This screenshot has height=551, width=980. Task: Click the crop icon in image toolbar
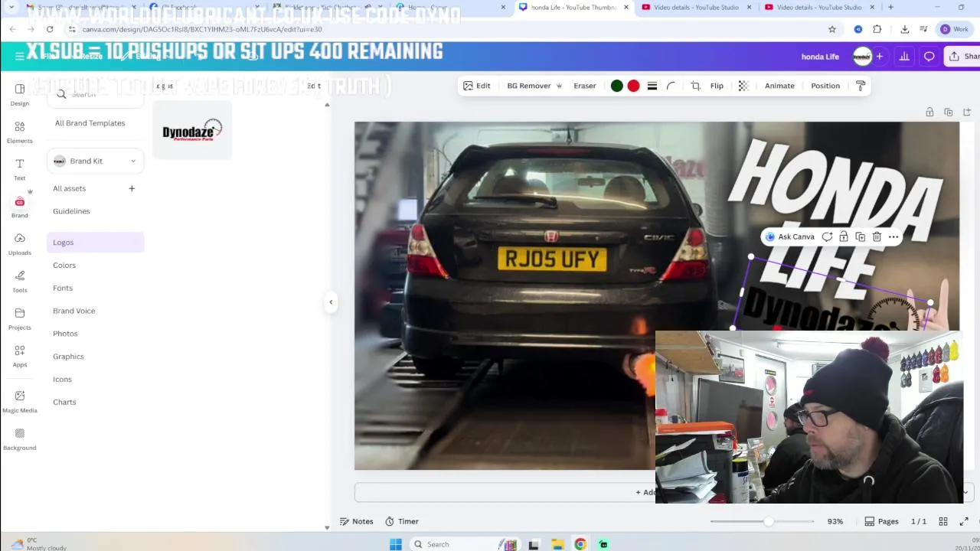(x=695, y=86)
